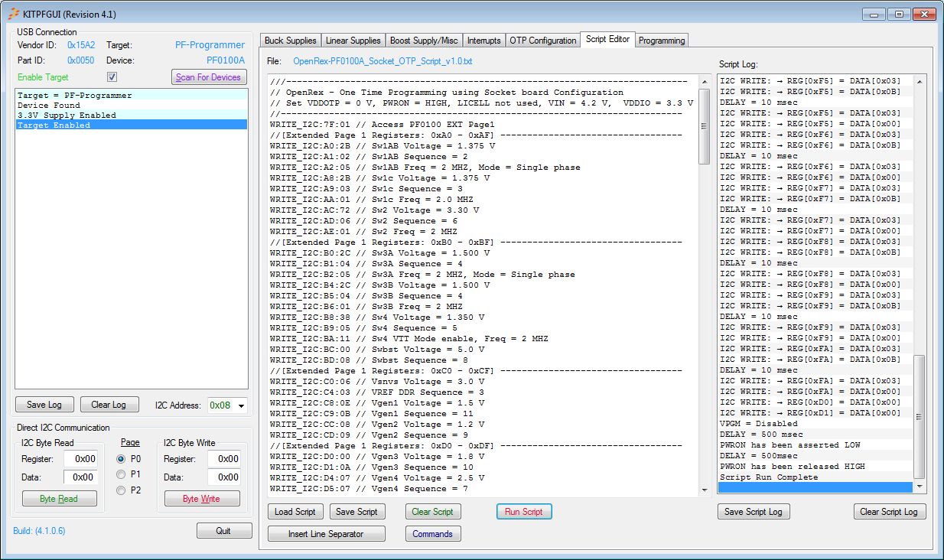
Task: Click Insert Line Separator button
Action: [x=326, y=534]
